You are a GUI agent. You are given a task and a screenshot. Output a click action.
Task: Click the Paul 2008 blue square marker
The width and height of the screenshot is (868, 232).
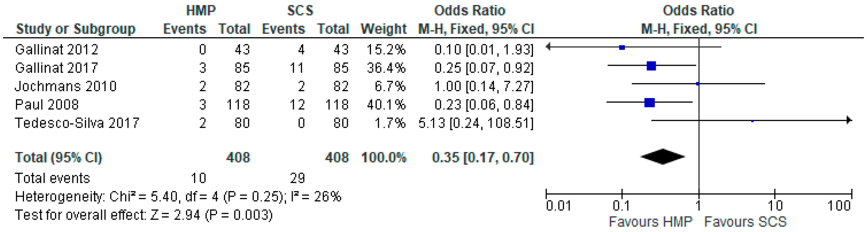click(x=649, y=102)
